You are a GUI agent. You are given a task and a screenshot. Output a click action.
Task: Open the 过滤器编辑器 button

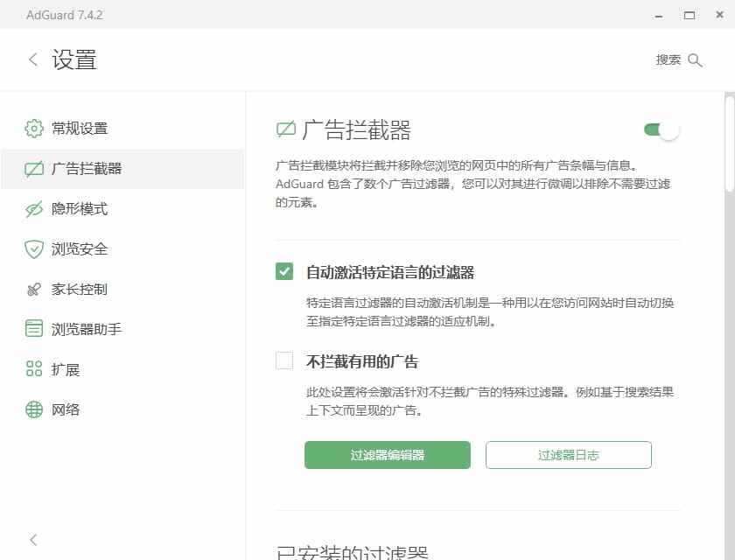[x=387, y=455]
